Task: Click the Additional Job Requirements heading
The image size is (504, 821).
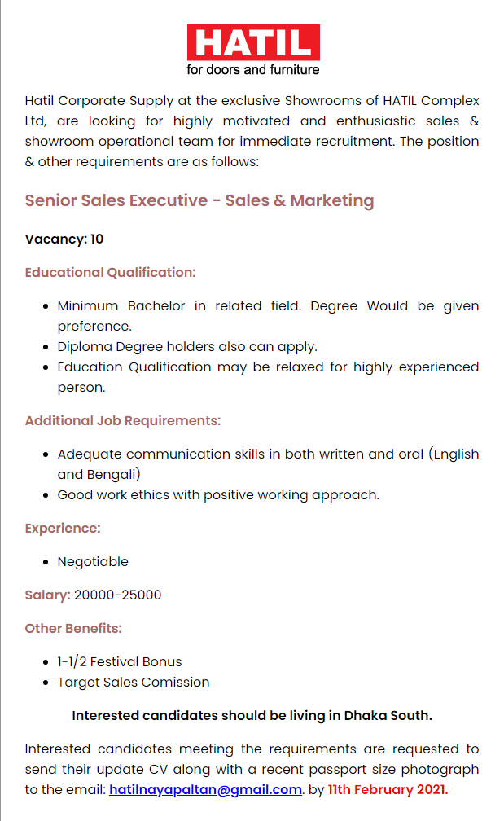Action: coord(123,421)
